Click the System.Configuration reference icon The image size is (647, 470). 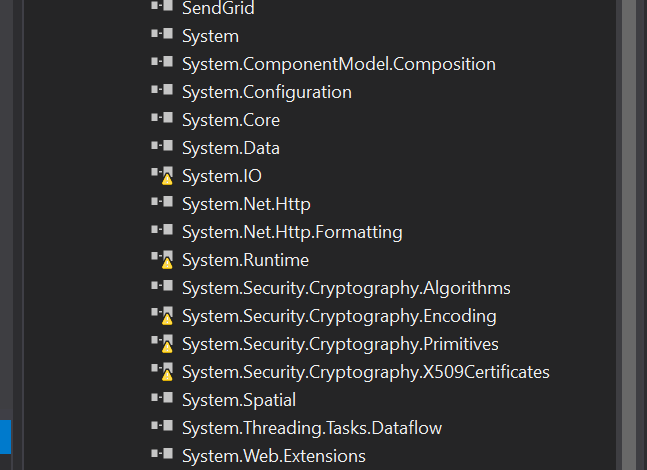point(162,90)
